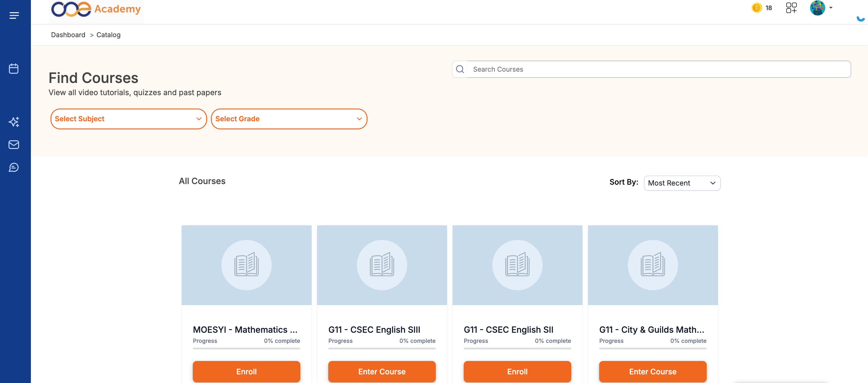
Task: Click the sparkle AI icon in sidebar
Action: [x=14, y=122]
